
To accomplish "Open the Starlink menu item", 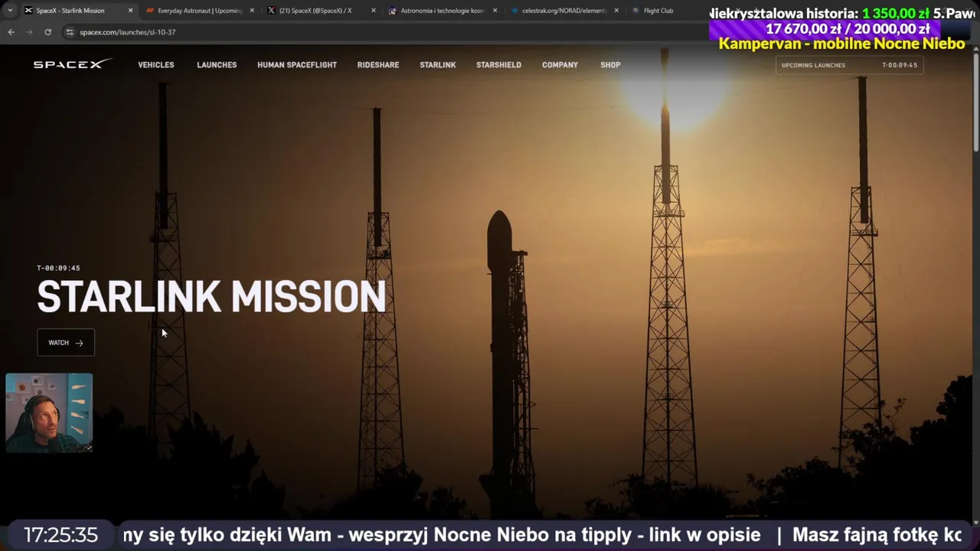I will pyautogui.click(x=438, y=65).
